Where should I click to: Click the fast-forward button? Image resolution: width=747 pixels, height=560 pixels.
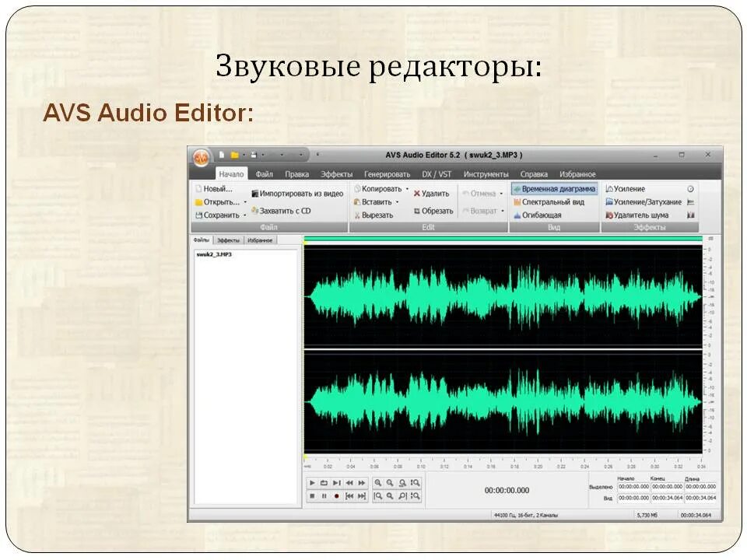tap(362, 483)
